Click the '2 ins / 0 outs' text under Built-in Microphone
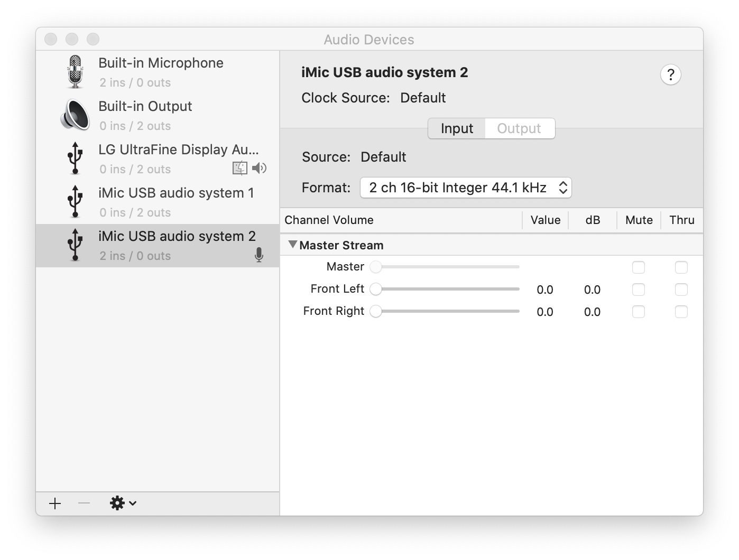This screenshot has height=560, width=739. pos(135,82)
